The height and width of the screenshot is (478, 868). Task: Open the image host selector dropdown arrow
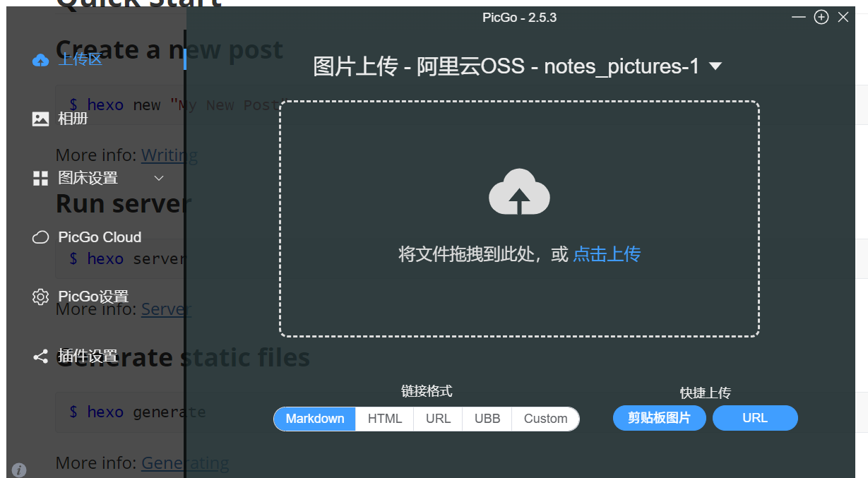point(715,66)
